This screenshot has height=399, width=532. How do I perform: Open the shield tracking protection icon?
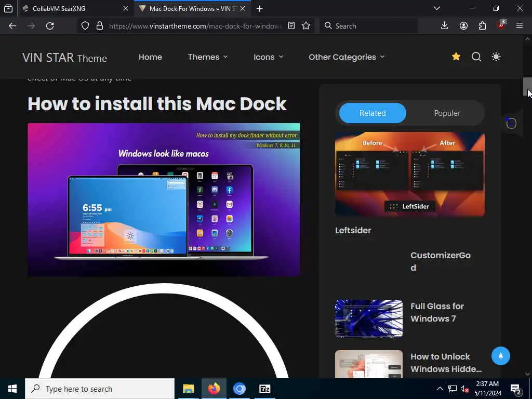click(x=85, y=26)
